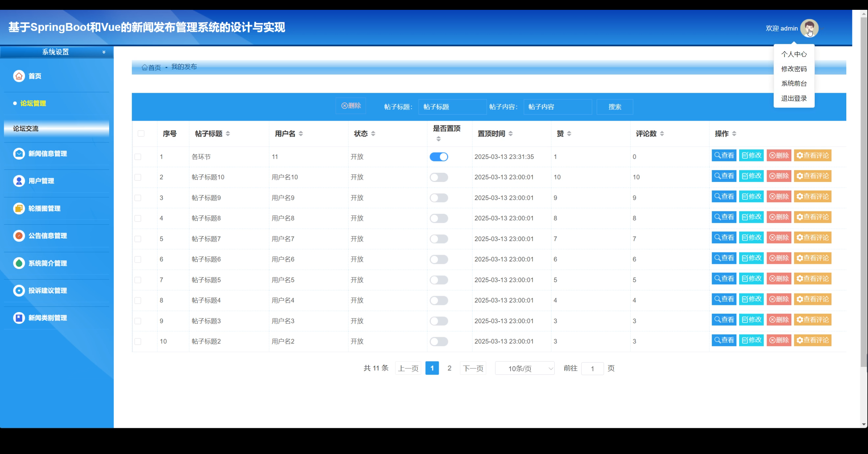Screen dimensions: 868x454
Task: Click the home icon in the sidebar
Action: pyautogui.click(x=19, y=76)
